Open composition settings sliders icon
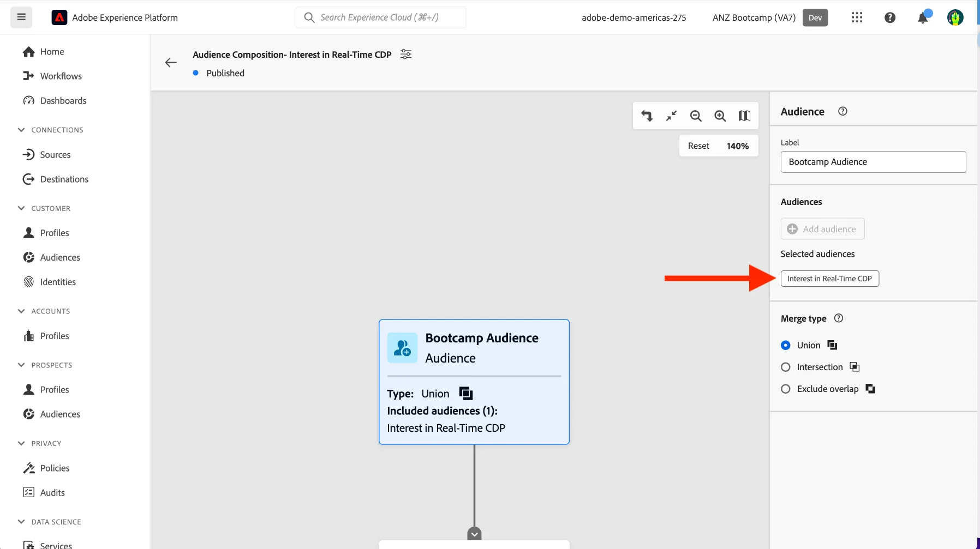The width and height of the screenshot is (980, 549). coord(406,54)
